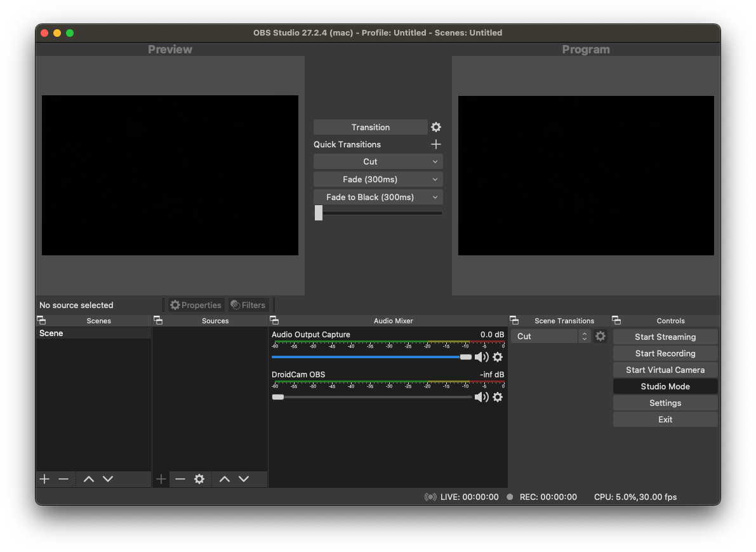Select the Scene item in Scenes list
This screenshot has height=552, width=756.
click(x=93, y=333)
